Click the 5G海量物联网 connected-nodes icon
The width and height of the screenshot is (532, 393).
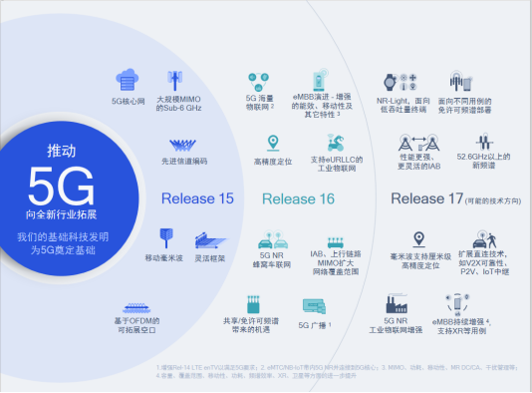tap(258, 82)
